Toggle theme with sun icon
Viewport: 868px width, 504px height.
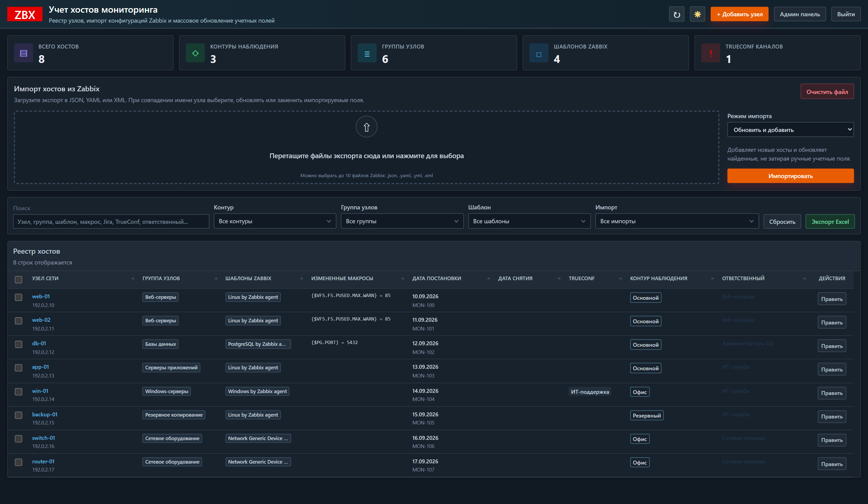(x=697, y=14)
